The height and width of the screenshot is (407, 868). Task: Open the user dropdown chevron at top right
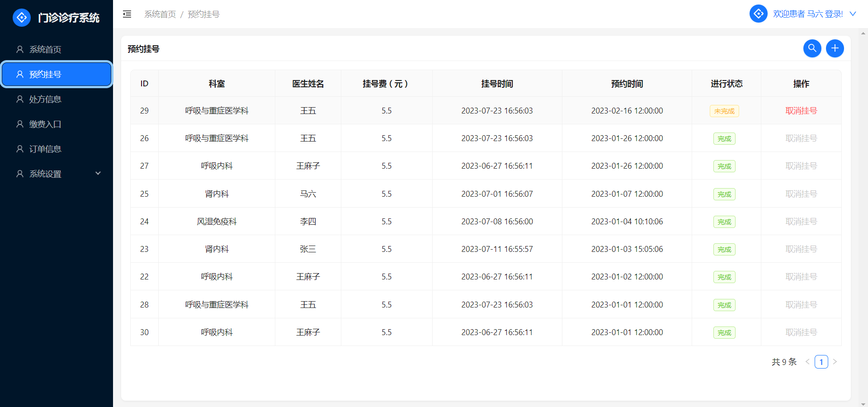click(x=853, y=14)
